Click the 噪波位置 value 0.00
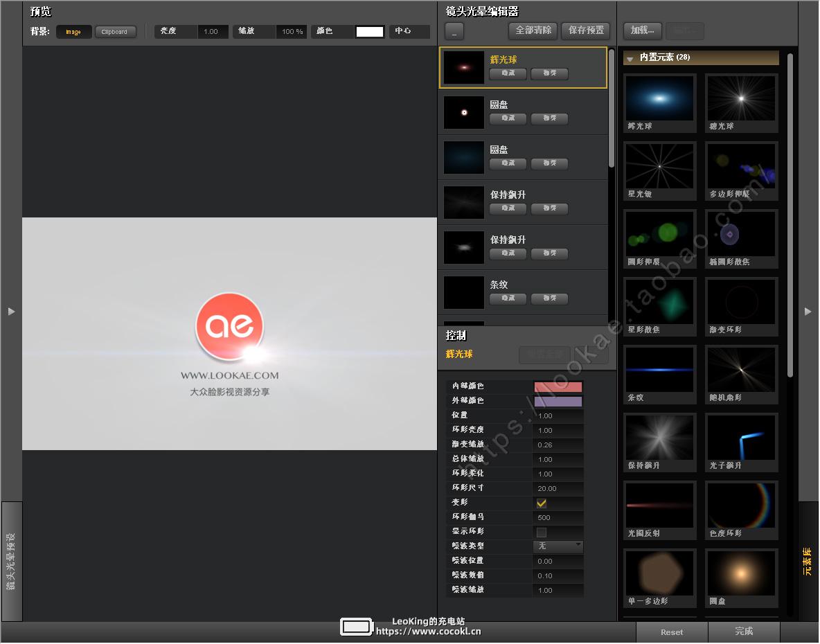 coord(558,562)
